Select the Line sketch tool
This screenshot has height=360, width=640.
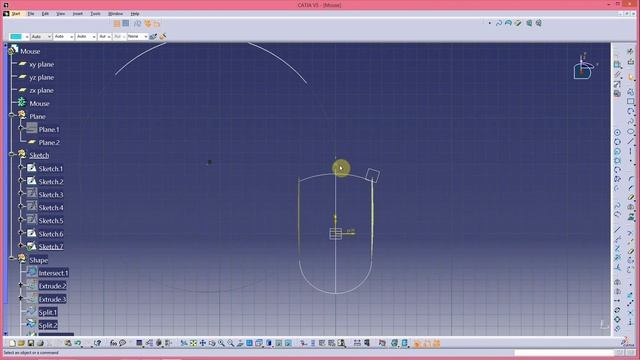(x=631, y=141)
